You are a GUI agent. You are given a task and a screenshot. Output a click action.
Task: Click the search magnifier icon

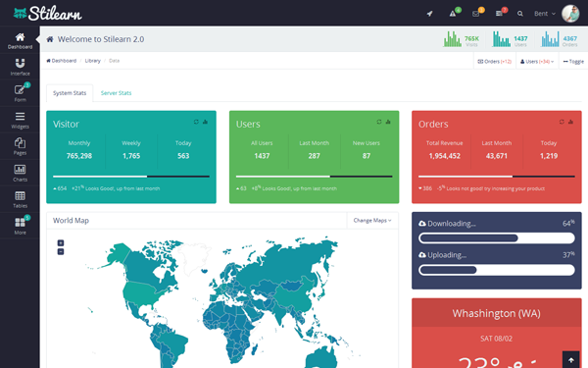click(520, 14)
